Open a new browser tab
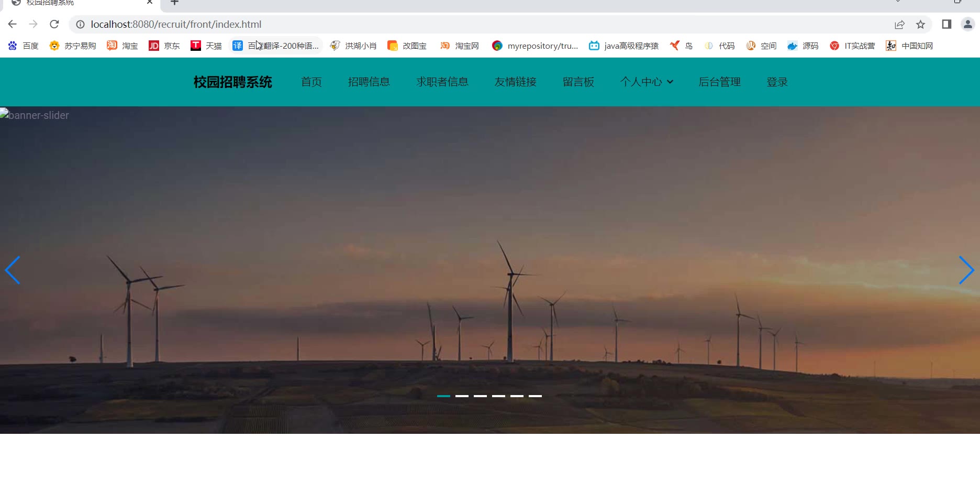980x503 pixels. pyautogui.click(x=175, y=3)
